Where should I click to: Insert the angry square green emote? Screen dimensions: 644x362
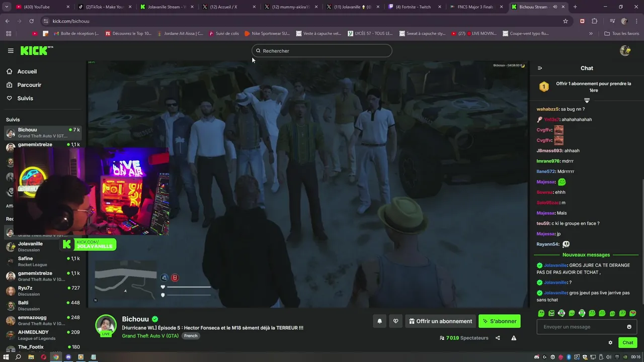coord(551,313)
